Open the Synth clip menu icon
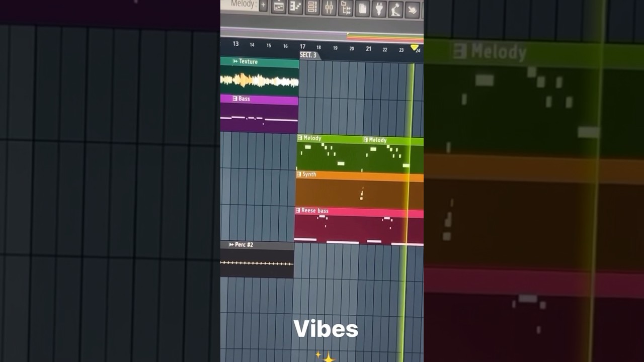Viewport: 644px width, 362px height. (299, 174)
